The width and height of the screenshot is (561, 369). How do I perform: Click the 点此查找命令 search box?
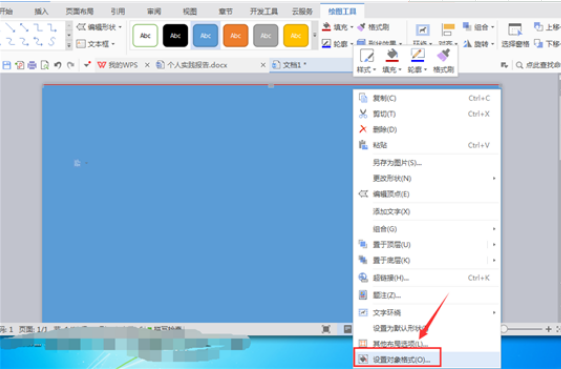tap(538, 65)
